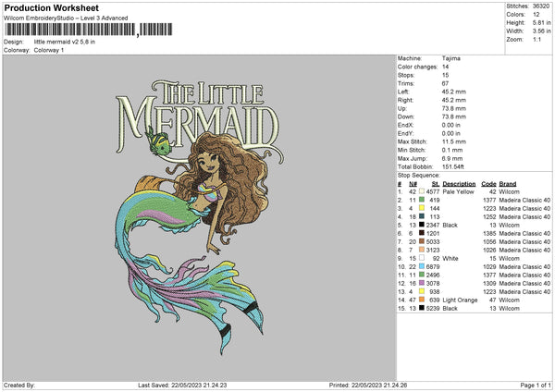Click the 'St.' column header
Image resolution: width=555 pixels, height=392 pixels.
[436, 184]
